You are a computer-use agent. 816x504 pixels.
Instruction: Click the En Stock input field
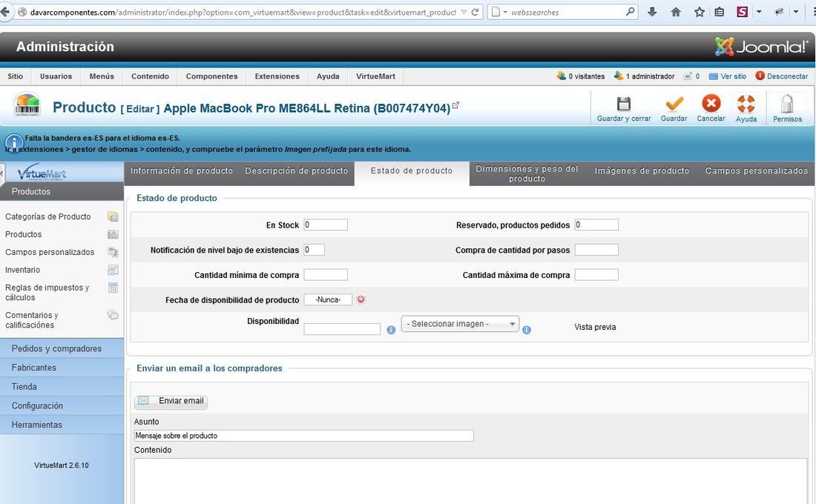(x=325, y=225)
